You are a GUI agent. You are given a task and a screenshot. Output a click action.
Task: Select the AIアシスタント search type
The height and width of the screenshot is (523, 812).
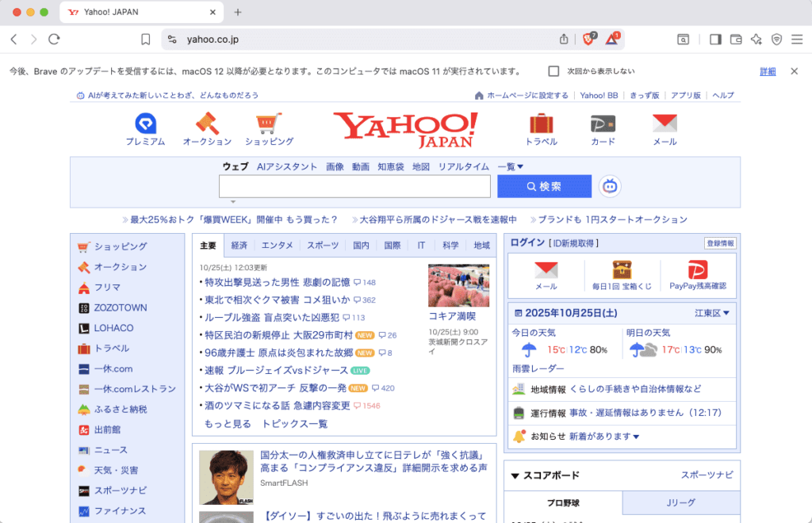287,166
